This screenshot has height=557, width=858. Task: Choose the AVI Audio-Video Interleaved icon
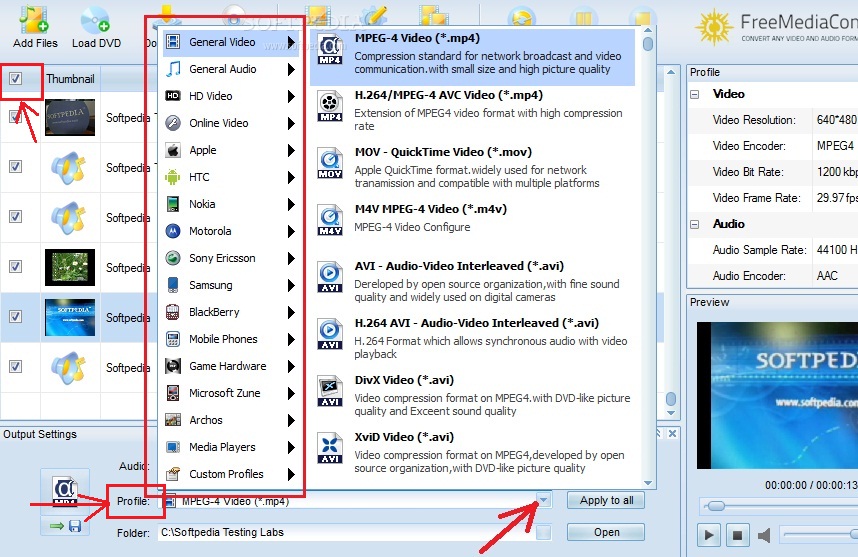(331, 277)
